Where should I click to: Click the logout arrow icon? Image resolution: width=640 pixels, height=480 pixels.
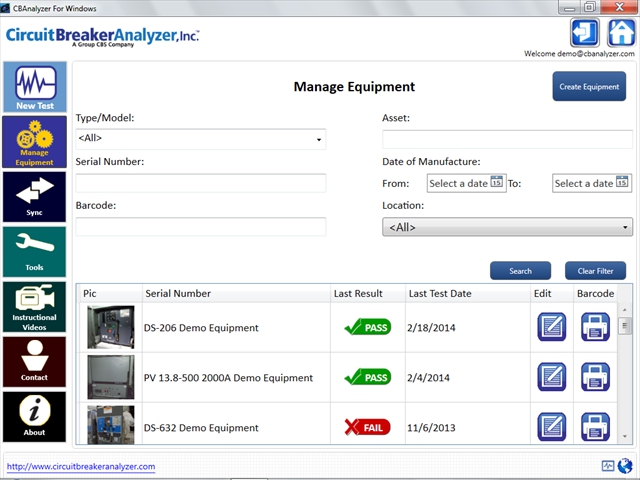point(585,33)
